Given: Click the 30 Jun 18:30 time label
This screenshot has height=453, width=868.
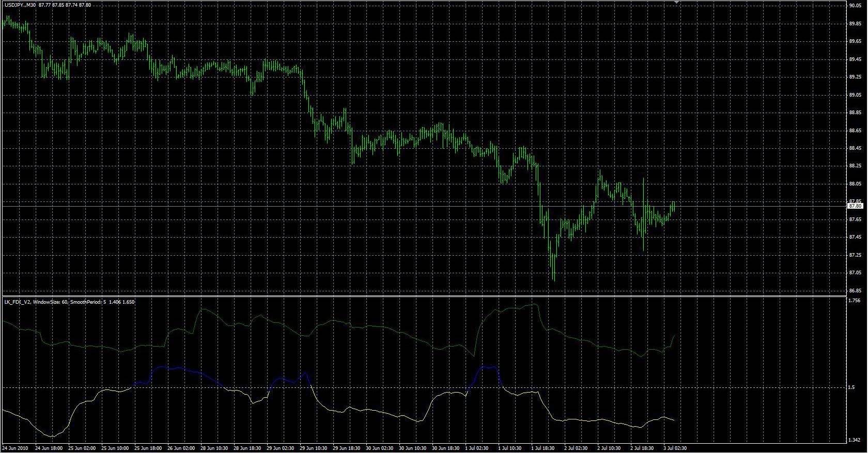Looking at the screenshot, I should pyautogui.click(x=446, y=448).
